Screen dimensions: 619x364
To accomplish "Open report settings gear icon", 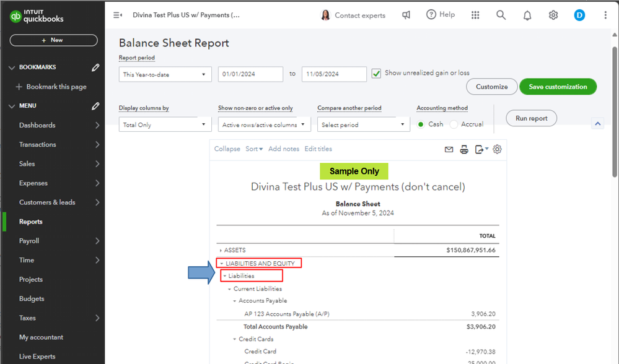I will (x=497, y=149).
